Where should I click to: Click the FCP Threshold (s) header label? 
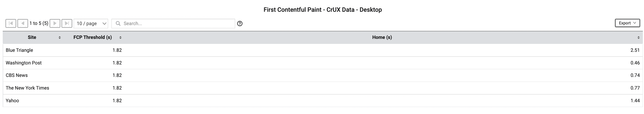pos(93,37)
